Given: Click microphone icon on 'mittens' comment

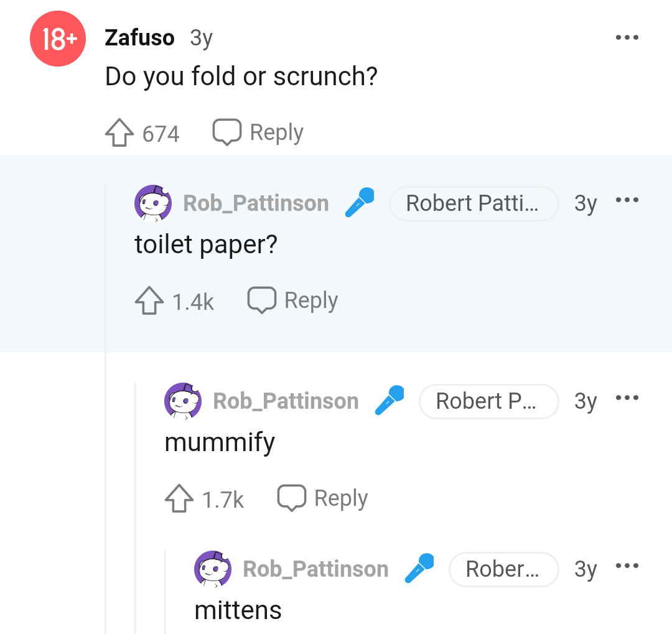Looking at the screenshot, I should pyautogui.click(x=419, y=568).
